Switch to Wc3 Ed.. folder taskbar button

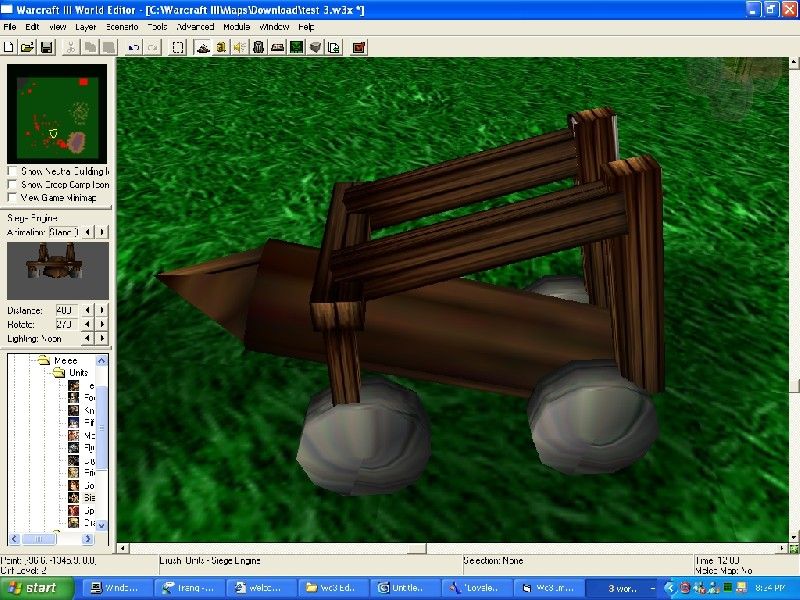(x=333, y=588)
